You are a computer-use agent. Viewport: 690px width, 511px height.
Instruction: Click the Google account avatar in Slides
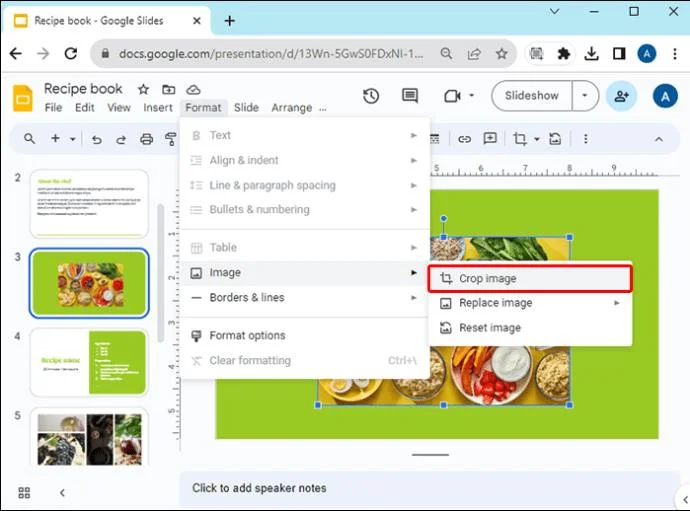665,96
